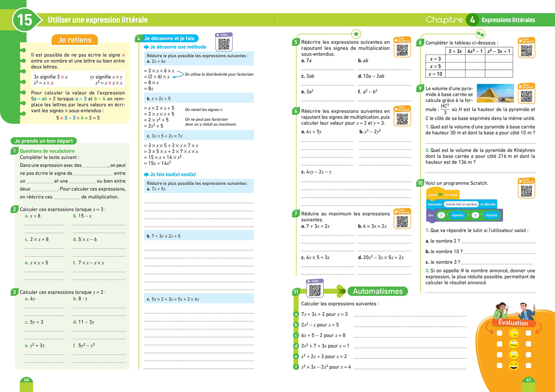The height and width of the screenshot is (392, 555).
Task: Click 'Questions de vocabulaire' heading
Action: [x=47, y=151]
